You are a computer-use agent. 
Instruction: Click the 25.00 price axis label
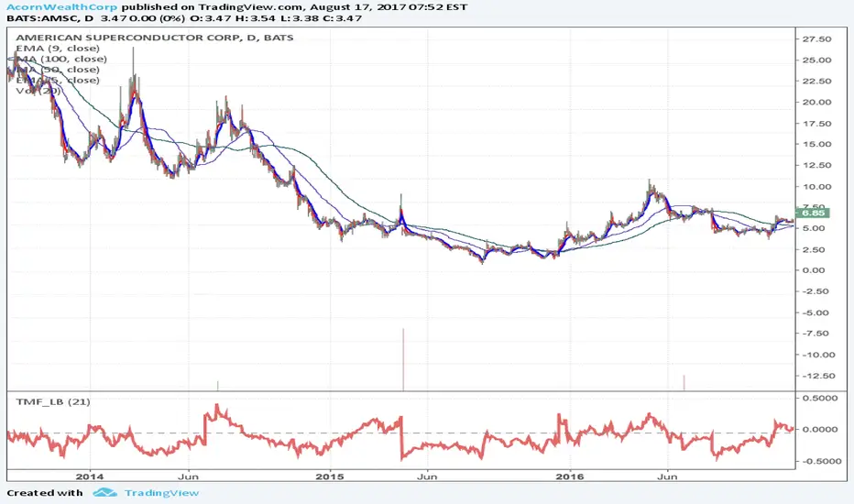pyautogui.click(x=817, y=60)
